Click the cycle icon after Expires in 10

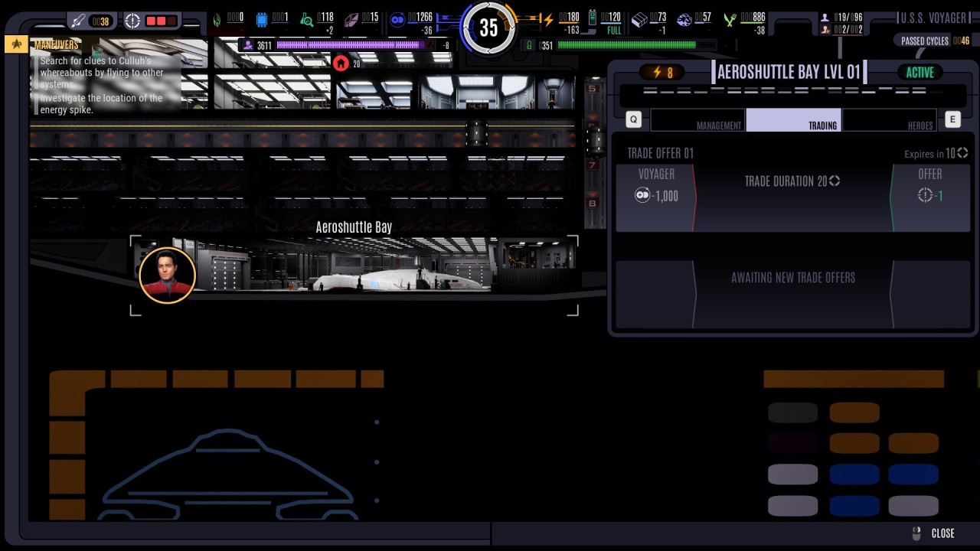pos(962,154)
